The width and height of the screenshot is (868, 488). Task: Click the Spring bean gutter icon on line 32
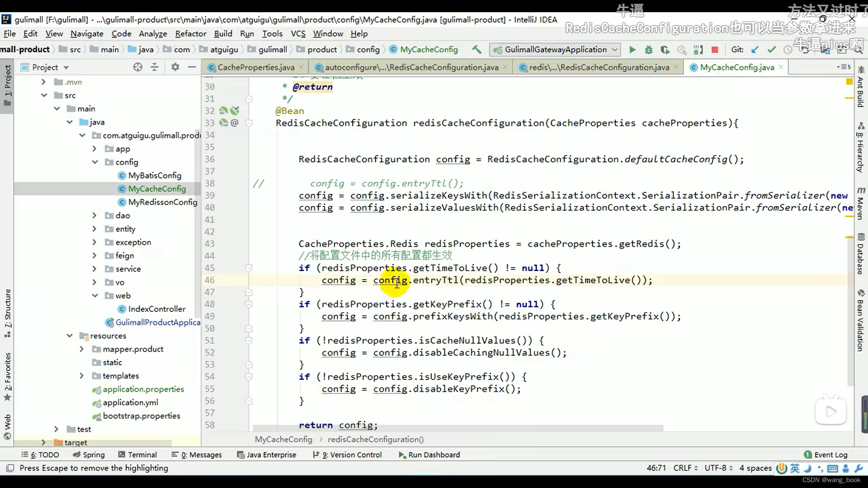(x=224, y=111)
